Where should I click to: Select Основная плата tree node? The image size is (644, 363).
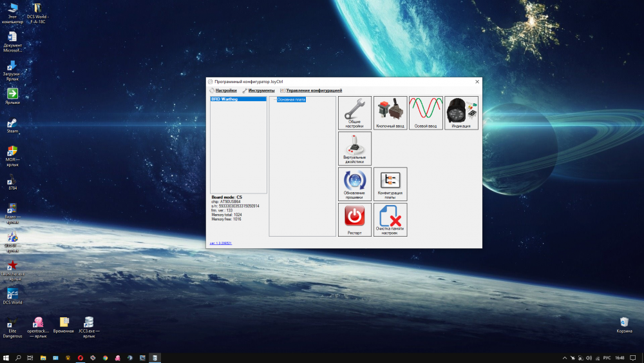[x=291, y=100]
